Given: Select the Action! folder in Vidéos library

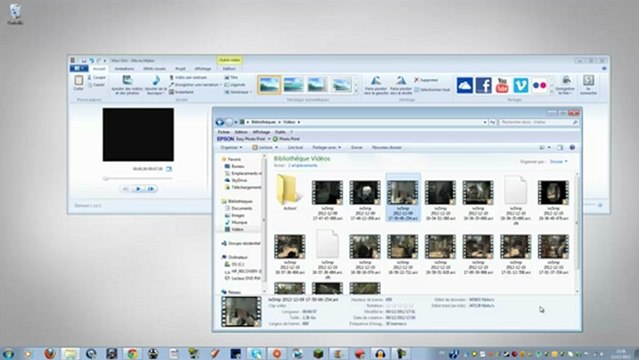Looking at the screenshot, I should coord(289,192).
